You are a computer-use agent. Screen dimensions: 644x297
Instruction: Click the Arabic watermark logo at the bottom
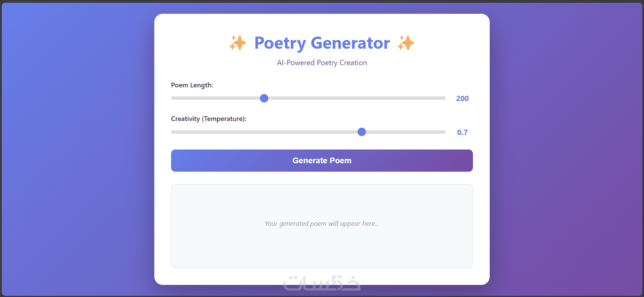(x=322, y=283)
